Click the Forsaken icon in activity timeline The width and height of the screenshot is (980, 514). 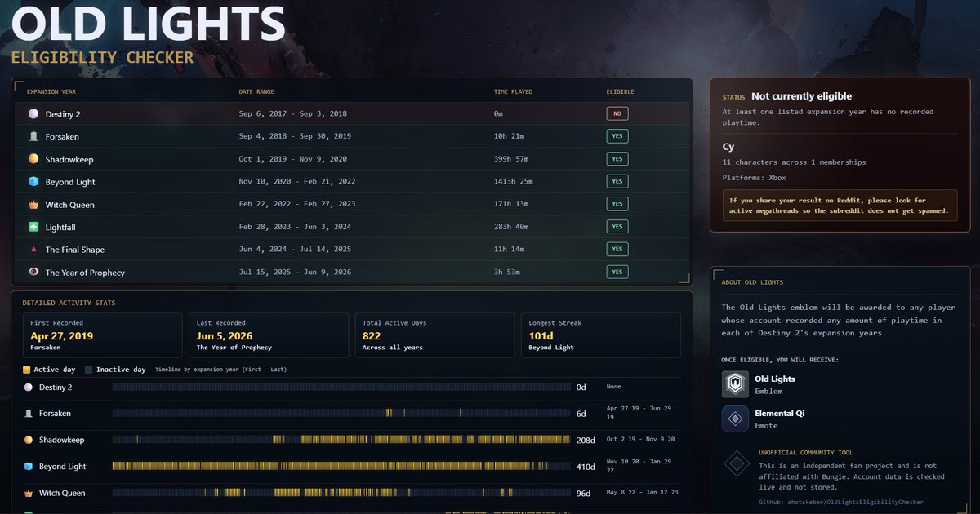click(x=28, y=414)
